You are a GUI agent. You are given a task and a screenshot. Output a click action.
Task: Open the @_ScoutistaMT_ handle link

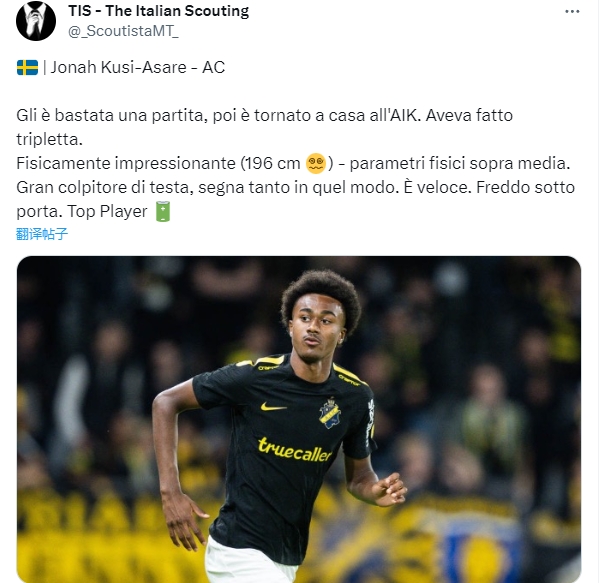[x=123, y=31]
